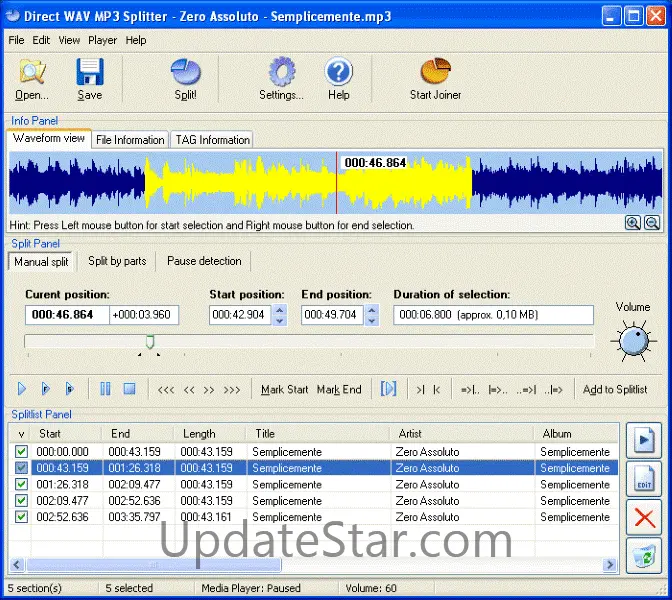Step backward with the << button
This screenshot has width=672, height=600.
point(189,390)
